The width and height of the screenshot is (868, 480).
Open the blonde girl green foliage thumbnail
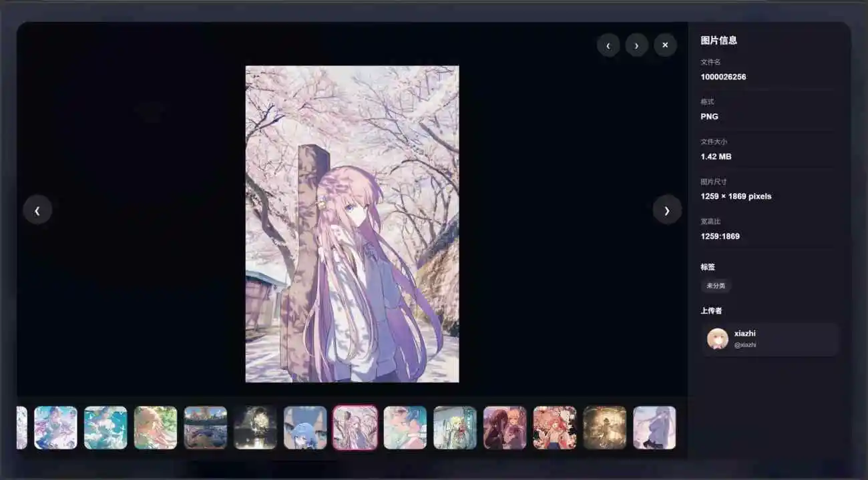tap(156, 427)
